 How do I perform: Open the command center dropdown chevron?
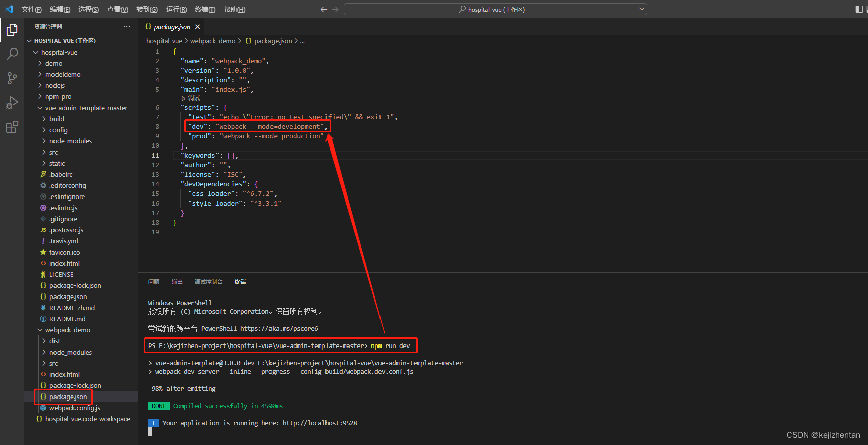pos(642,9)
